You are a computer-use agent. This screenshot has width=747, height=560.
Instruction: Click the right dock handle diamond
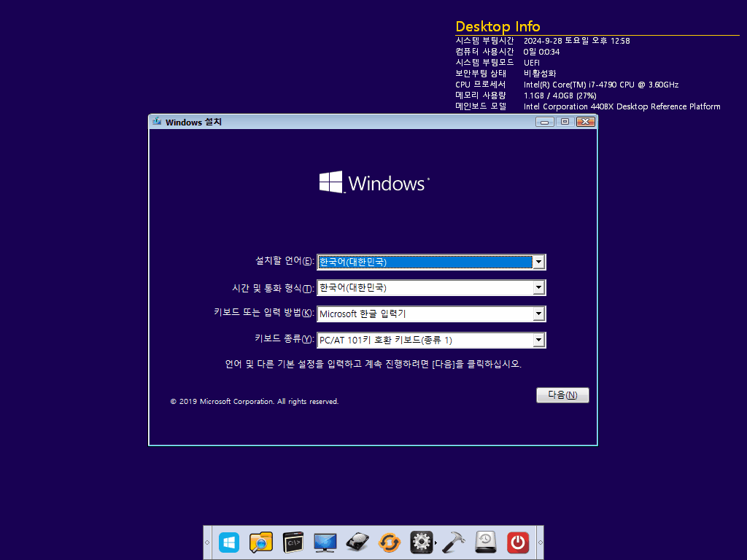541,542
